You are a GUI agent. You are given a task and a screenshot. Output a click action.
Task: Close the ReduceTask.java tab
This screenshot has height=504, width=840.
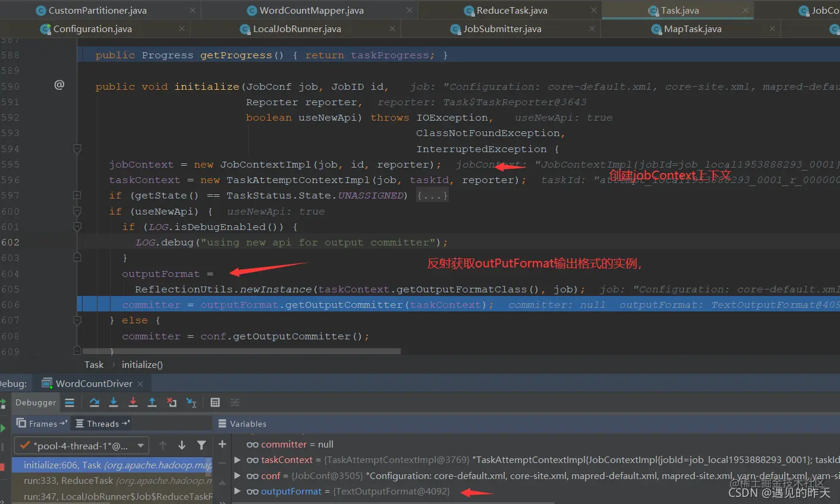coord(594,10)
